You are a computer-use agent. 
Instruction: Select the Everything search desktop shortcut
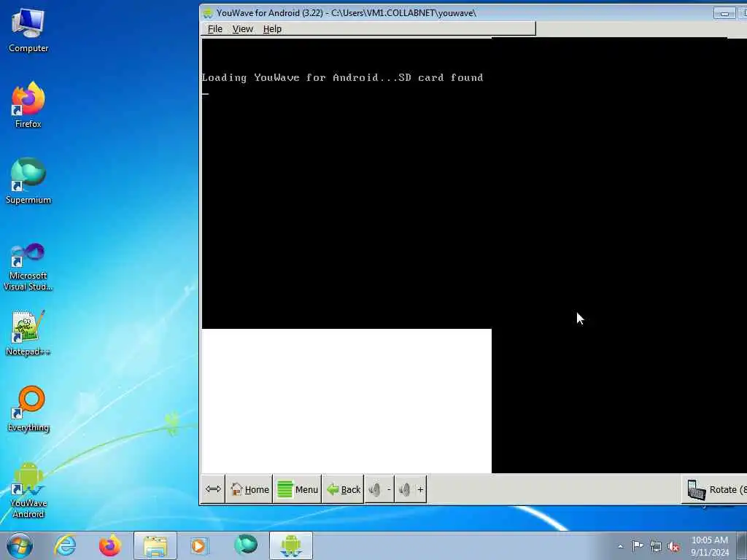[28, 409]
